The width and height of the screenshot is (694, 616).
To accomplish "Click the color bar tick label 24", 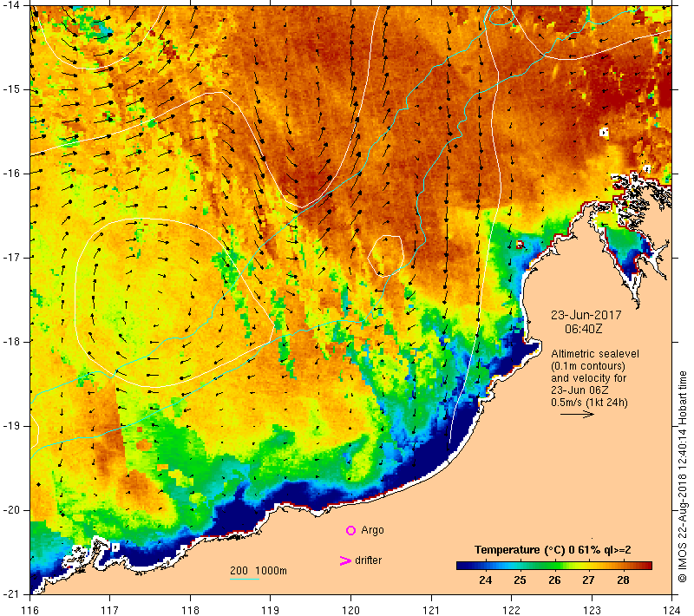I will coord(486,580).
